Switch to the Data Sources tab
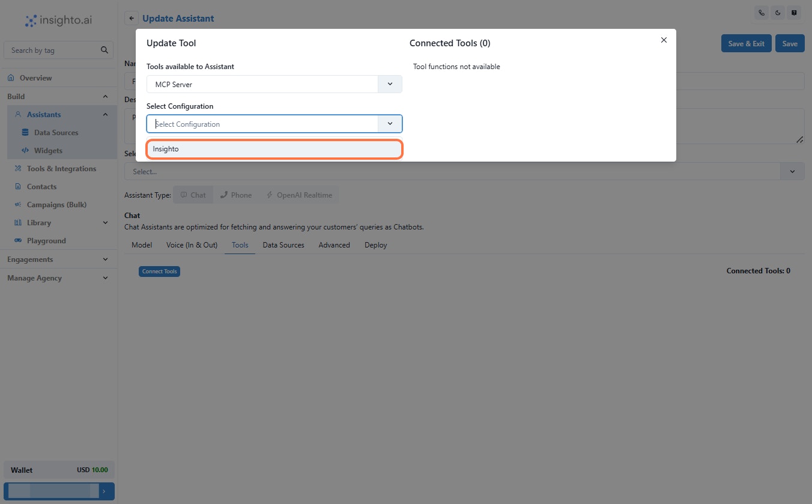Viewport: 812px width, 504px height. tap(283, 245)
